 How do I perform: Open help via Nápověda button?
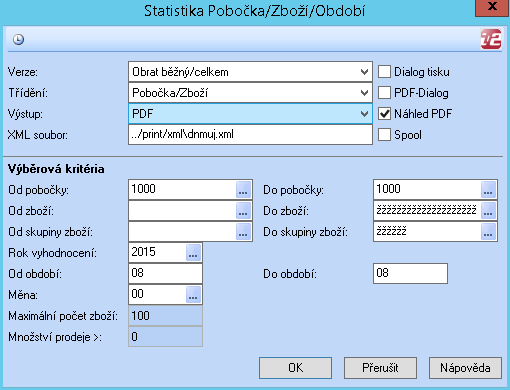coord(465,368)
